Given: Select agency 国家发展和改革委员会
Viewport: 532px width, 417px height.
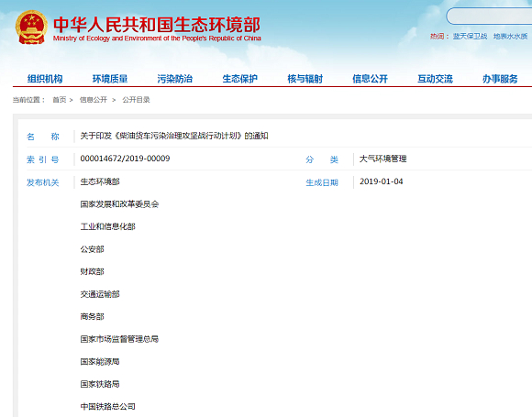Looking at the screenshot, I should tap(119, 204).
